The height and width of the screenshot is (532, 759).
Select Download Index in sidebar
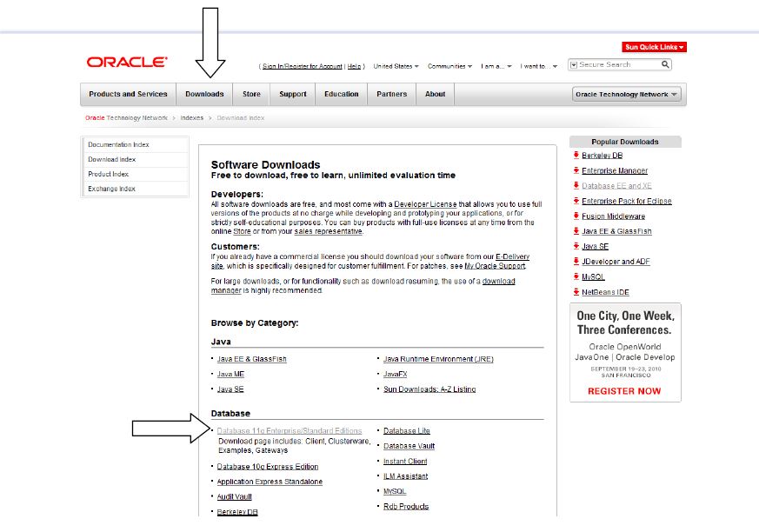click(135, 159)
